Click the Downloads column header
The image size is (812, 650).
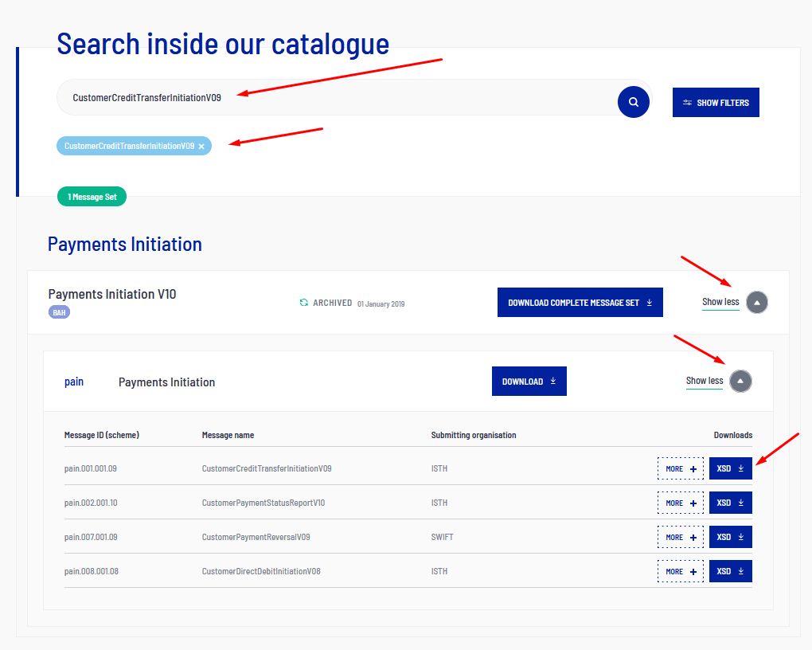(x=732, y=435)
